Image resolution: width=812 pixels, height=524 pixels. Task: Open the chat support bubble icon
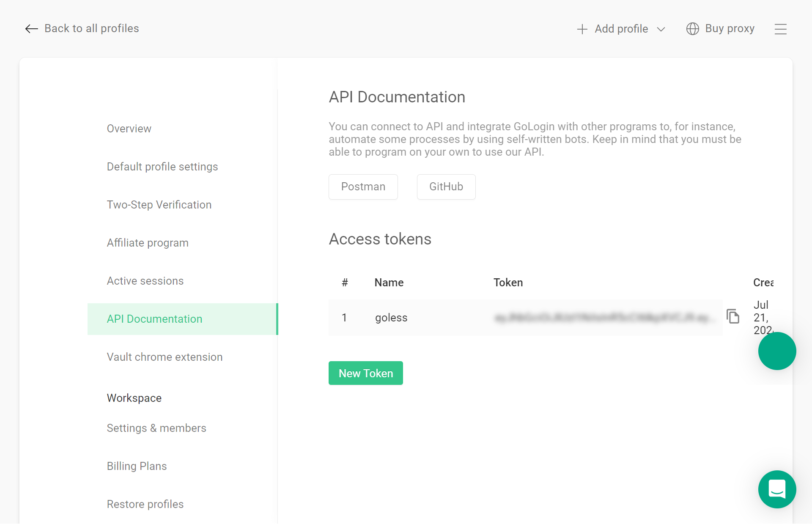[x=777, y=489]
